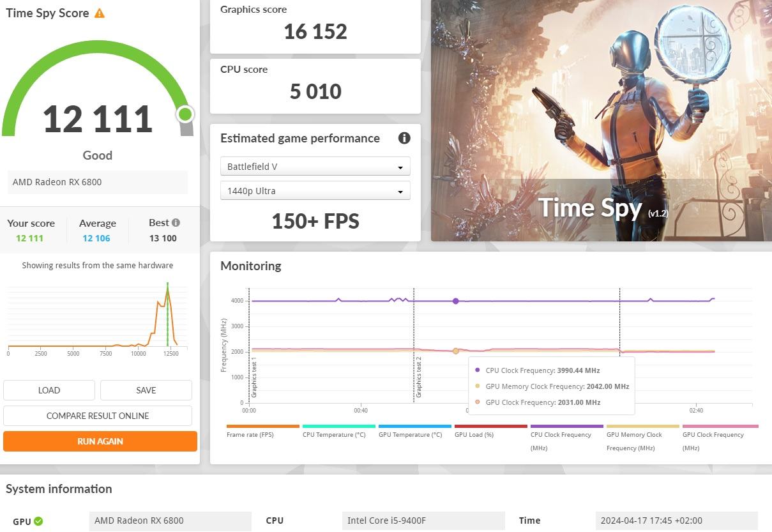
Task: Click the GPU field showing AMD Radeon RX 6800
Action: pyautogui.click(x=170, y=521)
